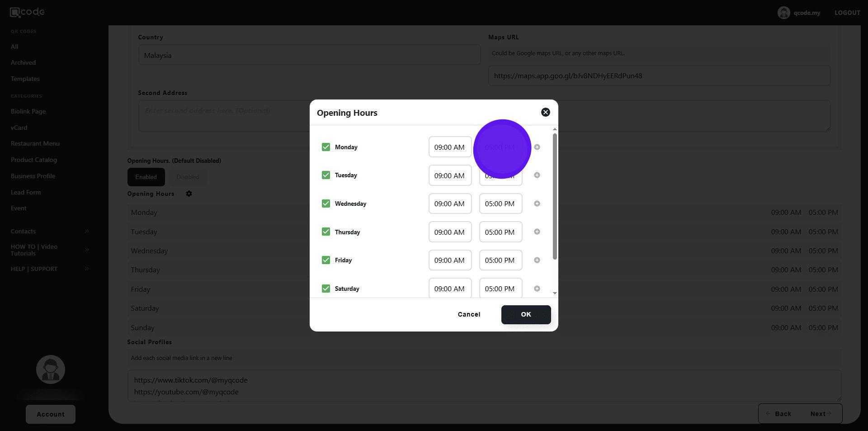Set Opening Hours to Enabled
The width and height of the screenshot is (868, 431).
point(146,177)
